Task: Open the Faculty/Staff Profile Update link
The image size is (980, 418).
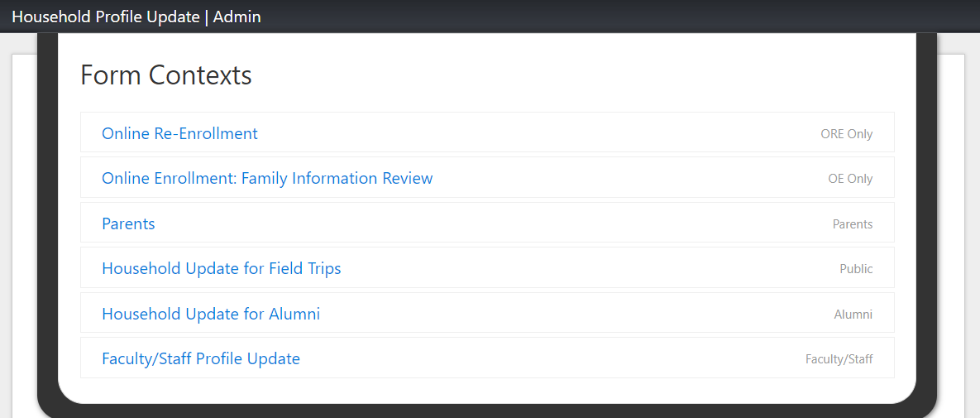Action: [x=200, y=359]
